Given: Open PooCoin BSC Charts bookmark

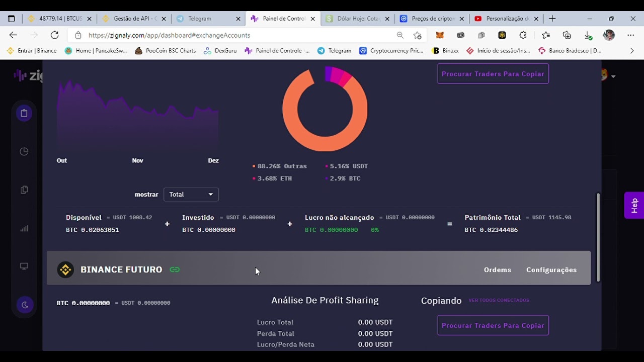Looking at the screenshot, I should point(165,50).
